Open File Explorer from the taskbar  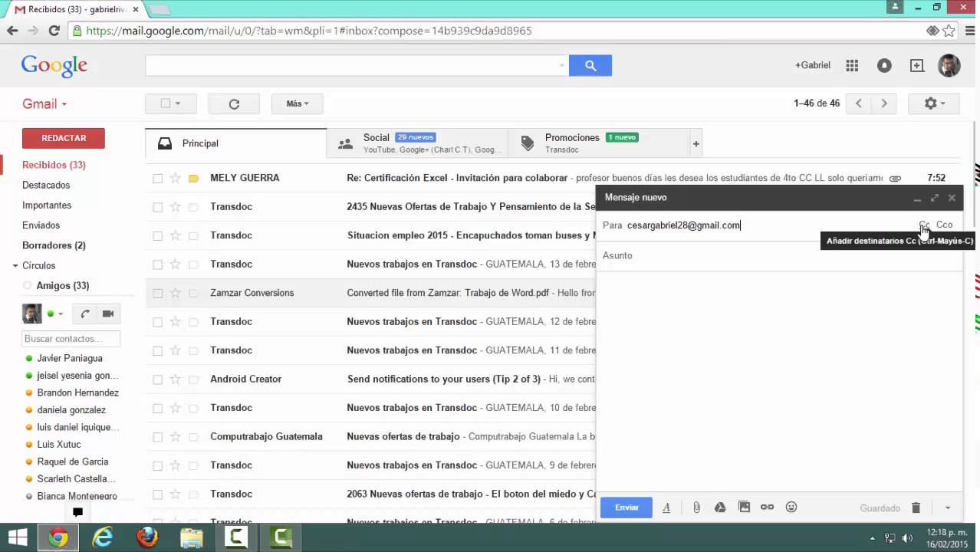pyautogui.click(x=192, y=537)
